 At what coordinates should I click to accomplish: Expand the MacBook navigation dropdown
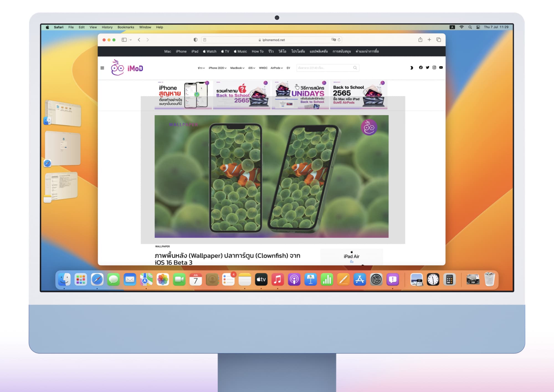pos(237,68)
